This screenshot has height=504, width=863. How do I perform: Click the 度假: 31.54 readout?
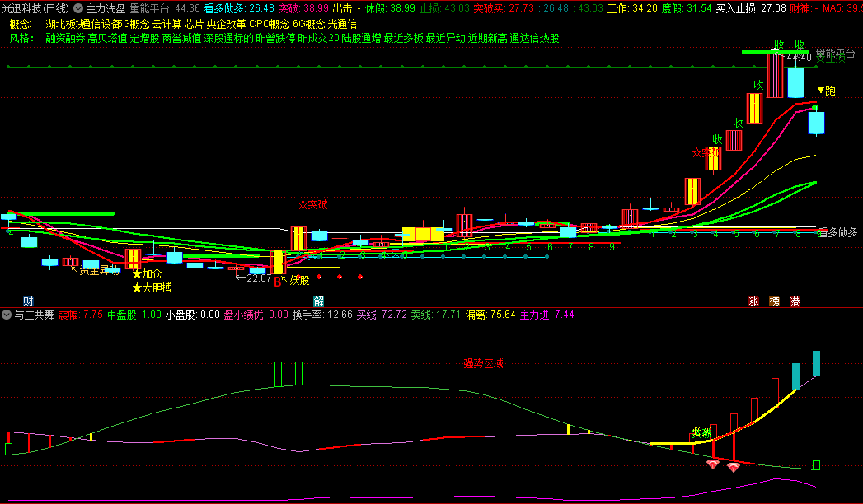(687, 8)
